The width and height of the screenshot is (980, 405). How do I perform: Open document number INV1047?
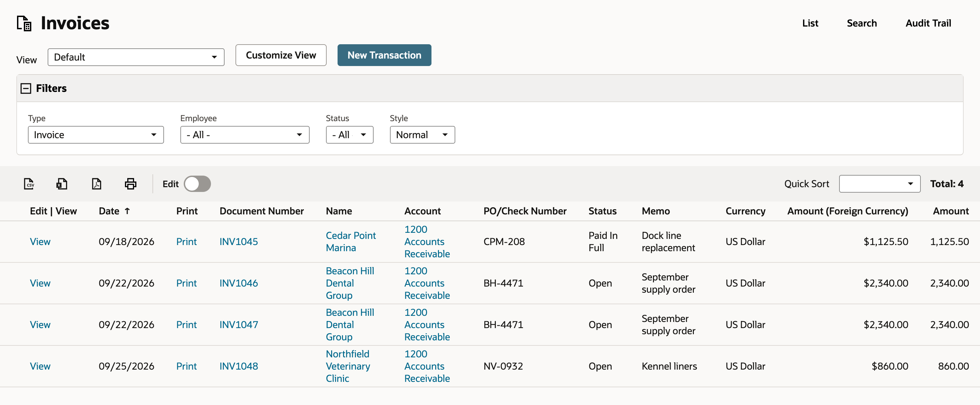[239, 324]
